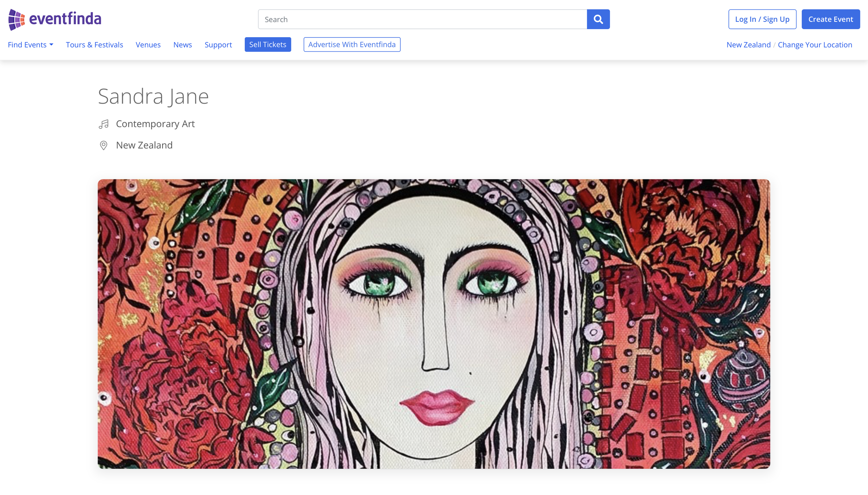This screenshot has width=868, height=495.
Task: Open the News page
Action: click(183, 45)
